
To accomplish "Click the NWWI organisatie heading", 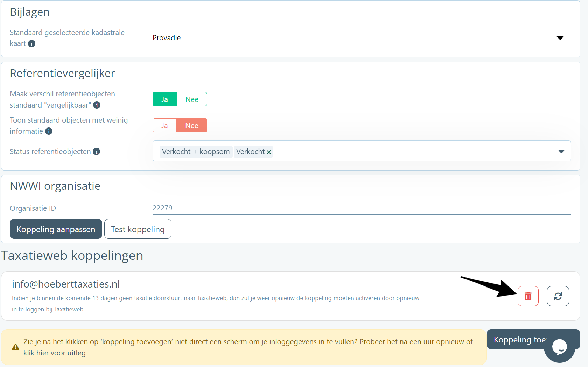I will [x=55, y=186].
